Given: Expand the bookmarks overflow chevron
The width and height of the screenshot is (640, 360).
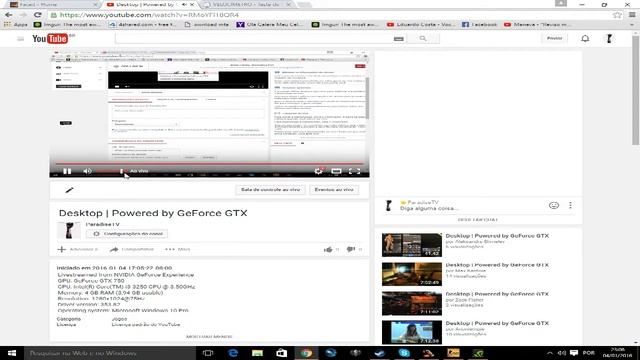Looking at the screenshot, I should pos(632,24).
